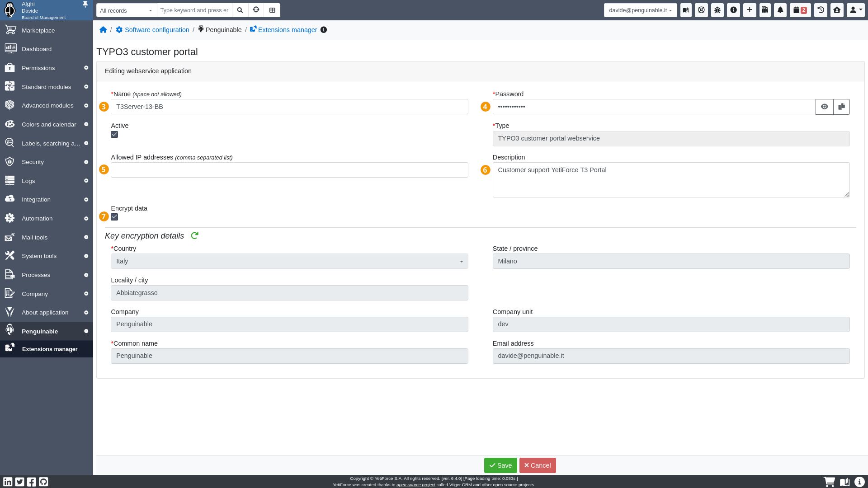Open the notifications bell
This screenshot has height=488, width=868.
coord(780,10)
